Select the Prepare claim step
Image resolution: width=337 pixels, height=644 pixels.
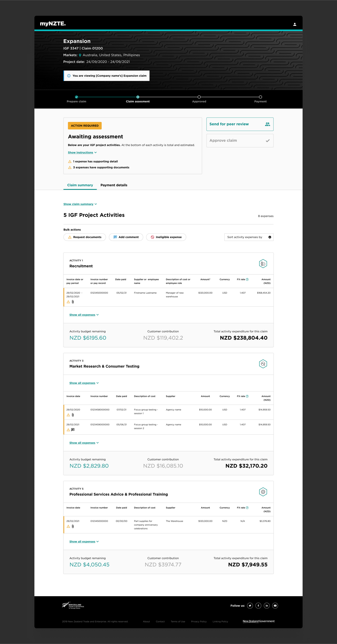(76, 99)
